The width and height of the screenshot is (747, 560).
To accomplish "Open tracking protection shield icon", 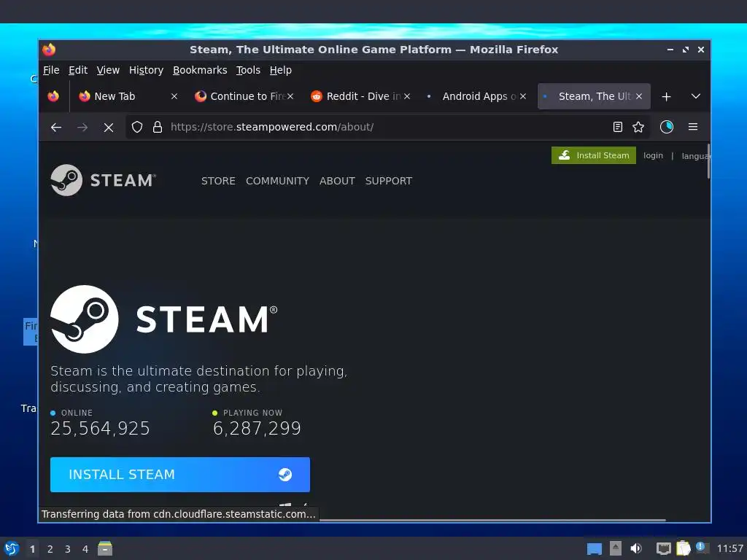I will [x=137, y=127].
